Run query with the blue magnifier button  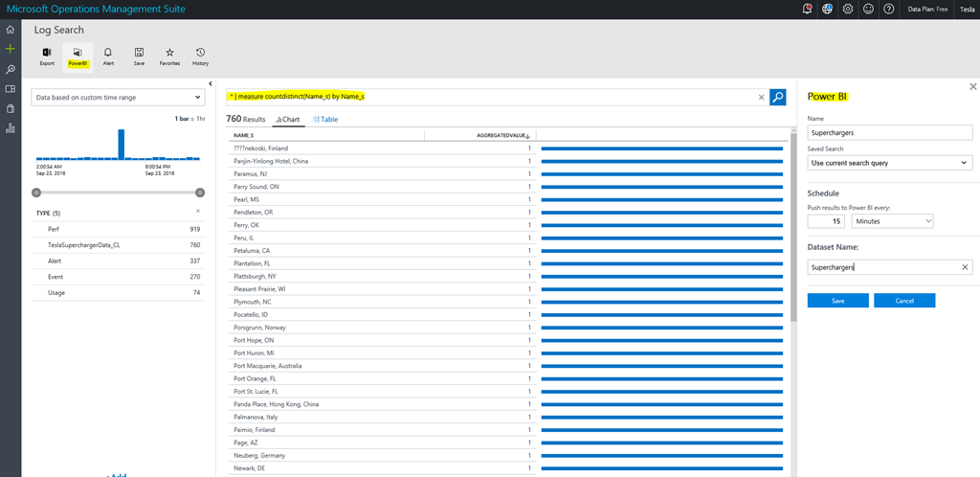tap(778, 97)
